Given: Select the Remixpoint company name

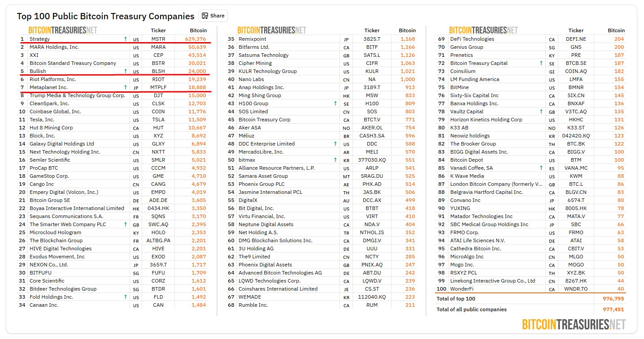Looking at the screenshot, I should click(x=252, y=39).
